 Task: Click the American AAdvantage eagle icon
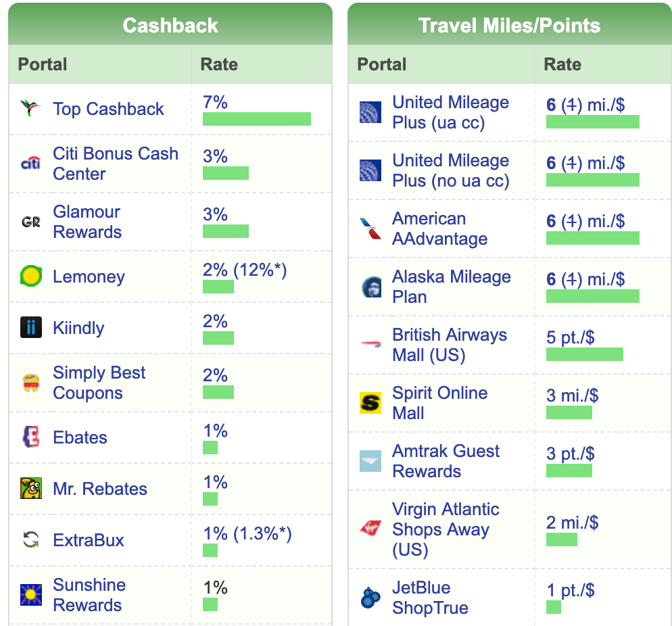370,228
